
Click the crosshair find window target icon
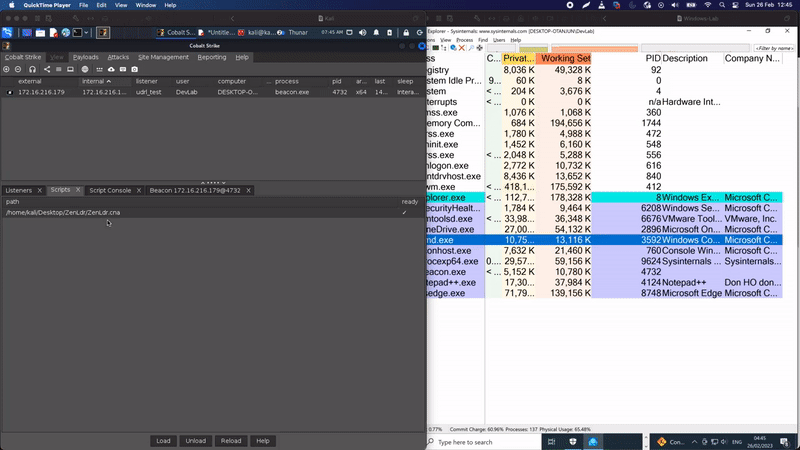pyautogui.click(x=480, y=48)
